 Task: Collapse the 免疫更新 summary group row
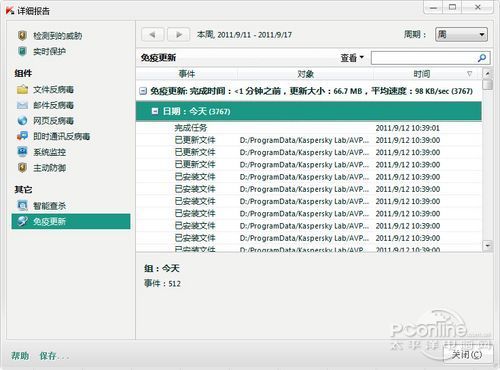click(143, 91)
